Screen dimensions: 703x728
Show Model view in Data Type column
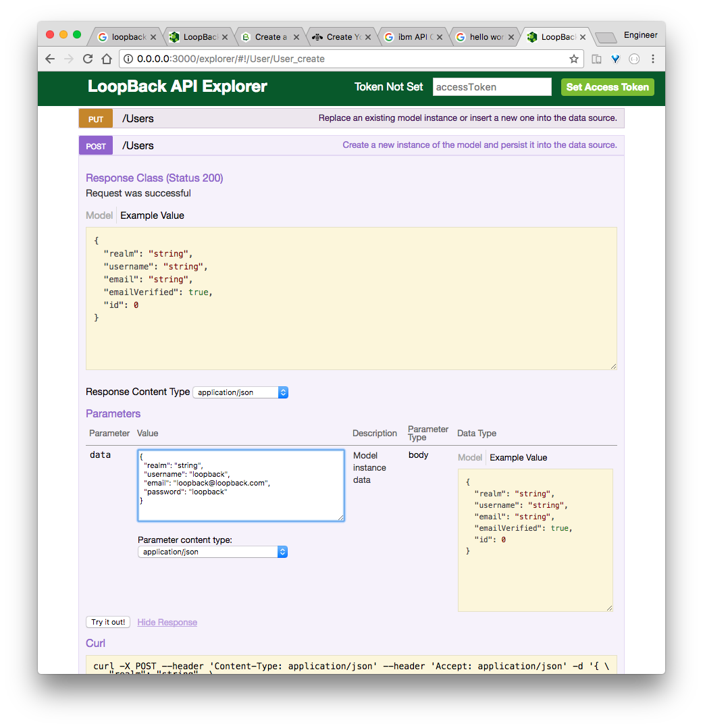point(470,457)
